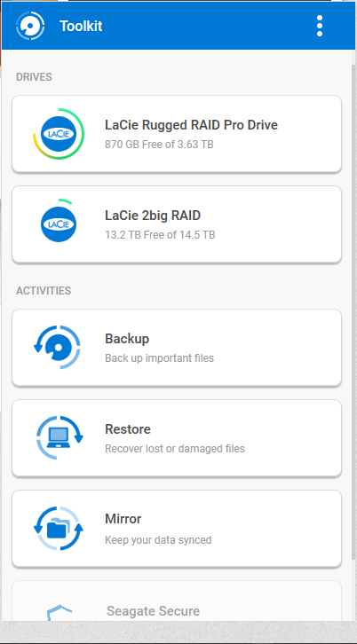Click the vertical scrollbar on the right
Screen dimensions: 357x644
click(x=353, y=312)
